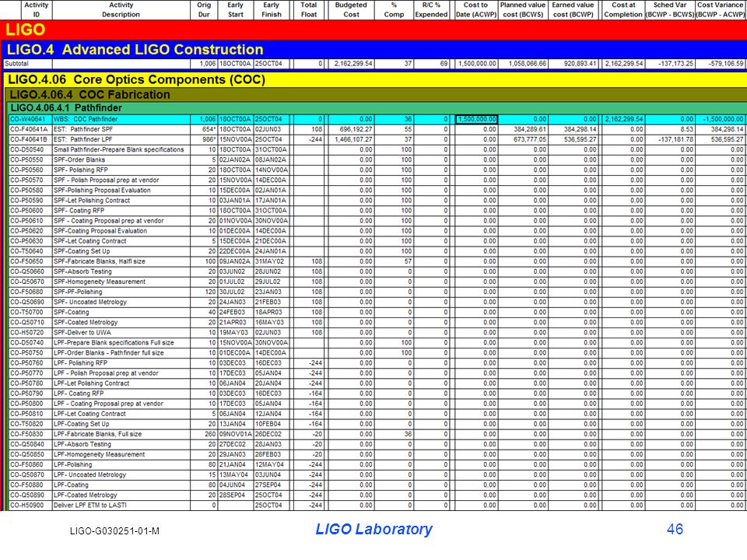Screen dimensions: 747x560
Task: Select SPF-Deliver to UWA row
Action: pos(378,332)
